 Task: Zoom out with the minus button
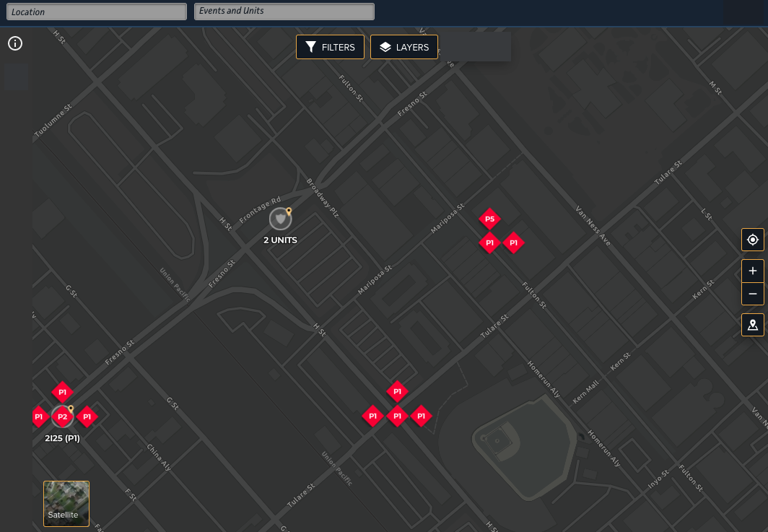pos(752,294)
